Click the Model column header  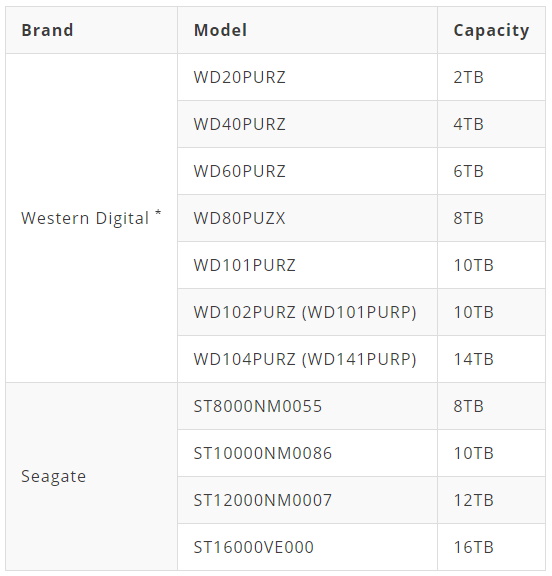(x=307, y=30)
